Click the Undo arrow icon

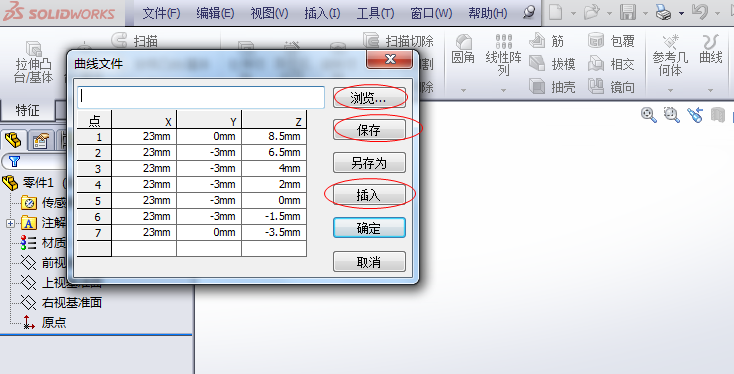point(700,12)
